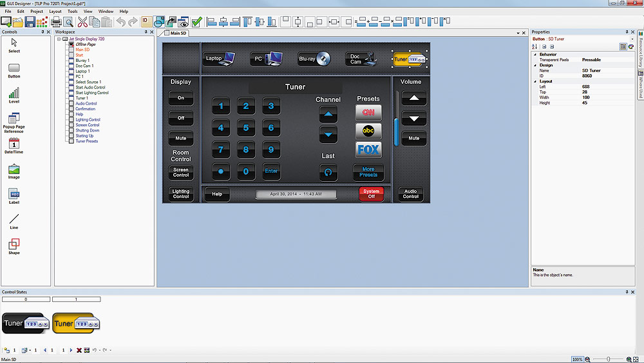Select Blu-ray 1 page in Workspace tree
Screen dimensions: 644x363
(82, 61)
